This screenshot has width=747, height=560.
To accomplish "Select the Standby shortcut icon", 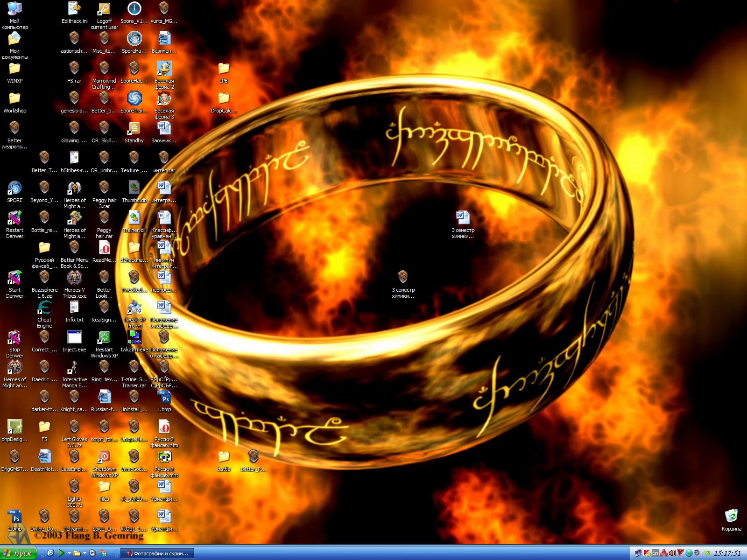I will [134, 132].
